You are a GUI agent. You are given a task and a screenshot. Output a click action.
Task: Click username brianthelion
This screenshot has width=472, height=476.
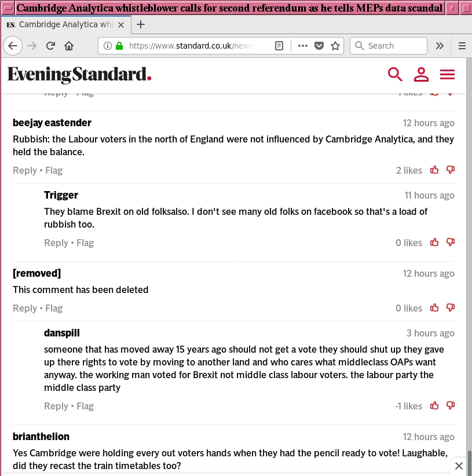point(41,437)
